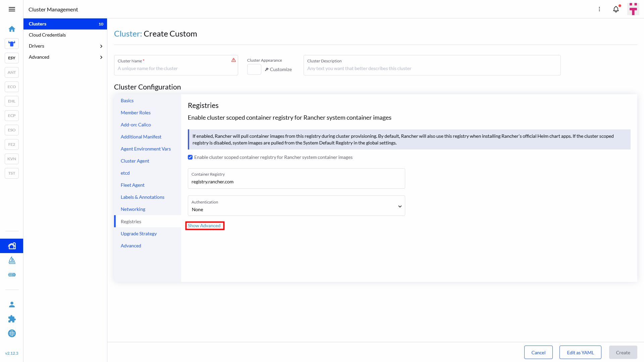Select Clusters in the sidebar
Screen dimensions: 644x362
click(x=65, y=24)
